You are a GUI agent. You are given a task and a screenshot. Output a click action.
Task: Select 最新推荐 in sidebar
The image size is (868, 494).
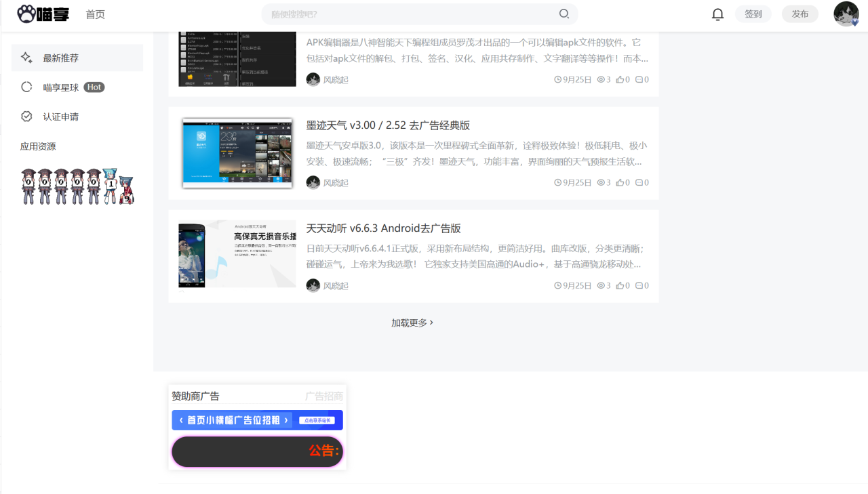(61, 58)
